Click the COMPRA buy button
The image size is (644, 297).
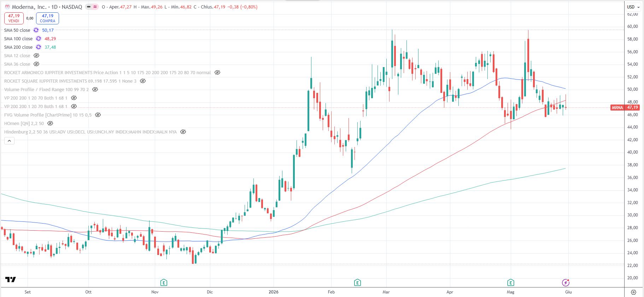(x=47, y=18)
